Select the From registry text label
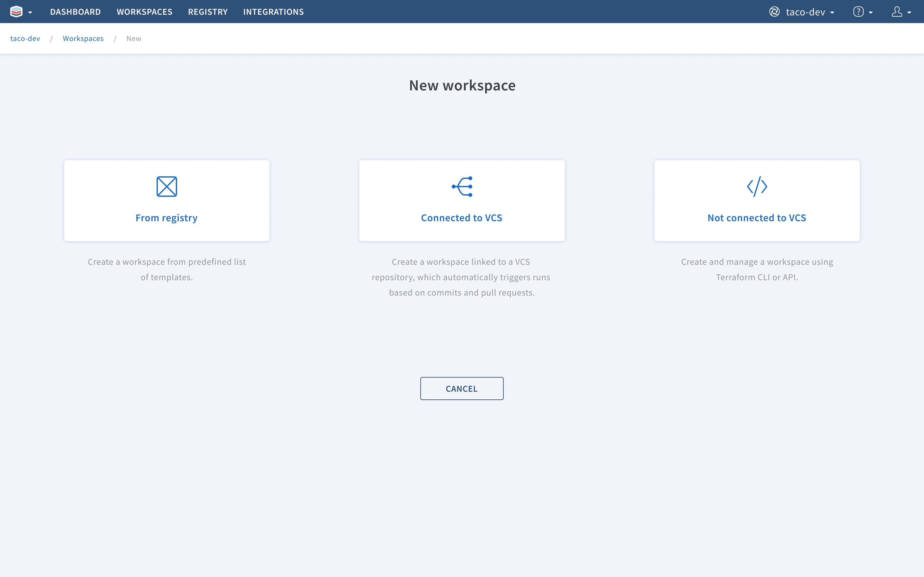 coord(166,218)
